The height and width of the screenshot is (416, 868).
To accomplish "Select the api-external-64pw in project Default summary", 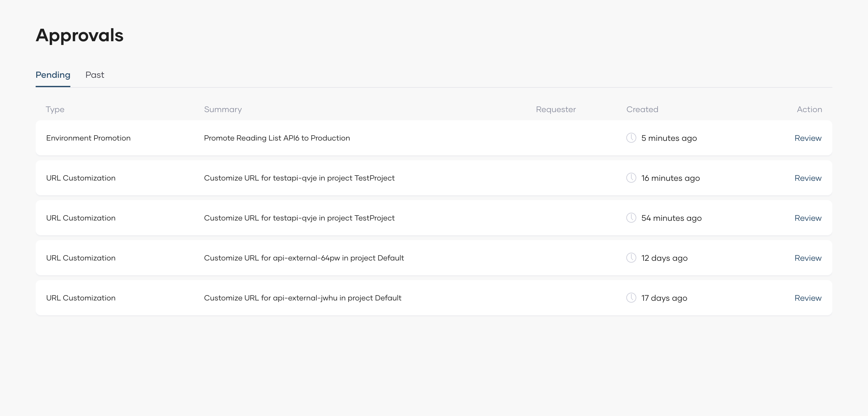I will point(304,258).
